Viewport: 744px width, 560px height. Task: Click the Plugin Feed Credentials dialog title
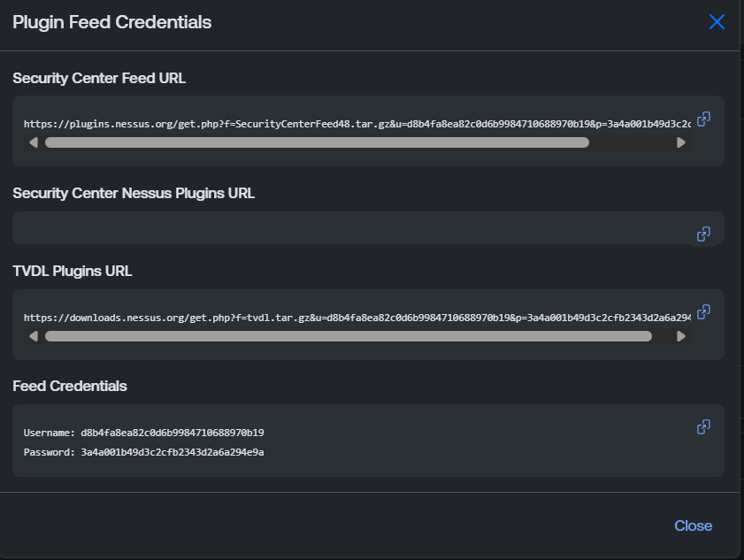112,22
